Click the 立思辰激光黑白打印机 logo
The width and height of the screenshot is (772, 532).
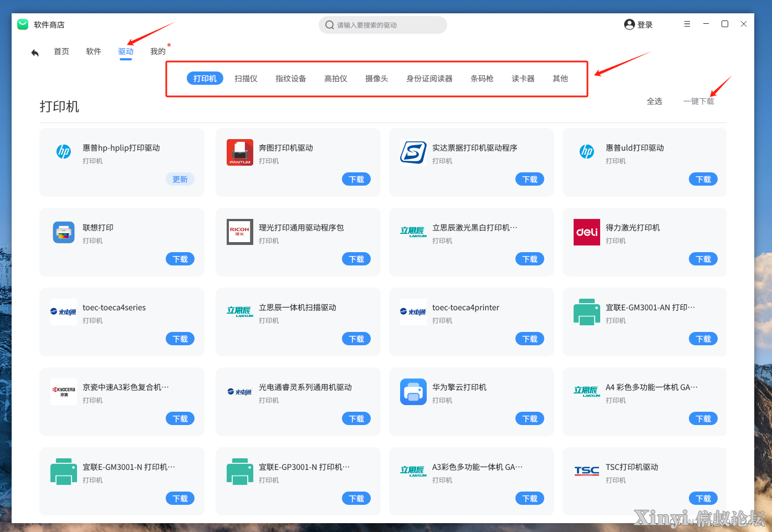coord(413,232)
